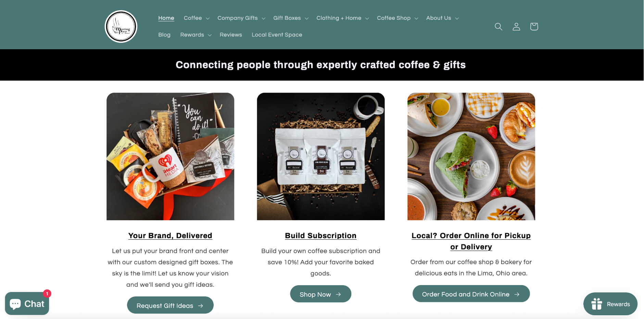Open the account login person icon
This screenshot has height=319, width=644.
pyautogui.click(x=516, y=26)
